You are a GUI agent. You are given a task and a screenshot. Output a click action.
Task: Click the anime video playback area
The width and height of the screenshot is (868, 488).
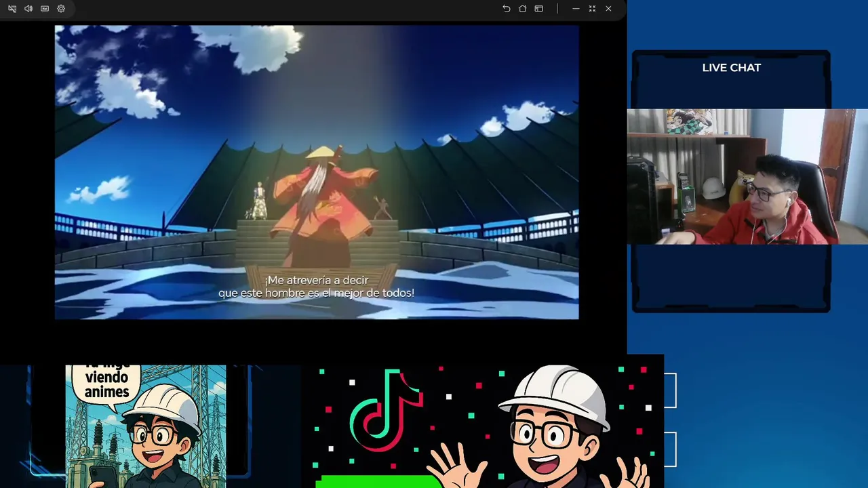coord(317,172)
